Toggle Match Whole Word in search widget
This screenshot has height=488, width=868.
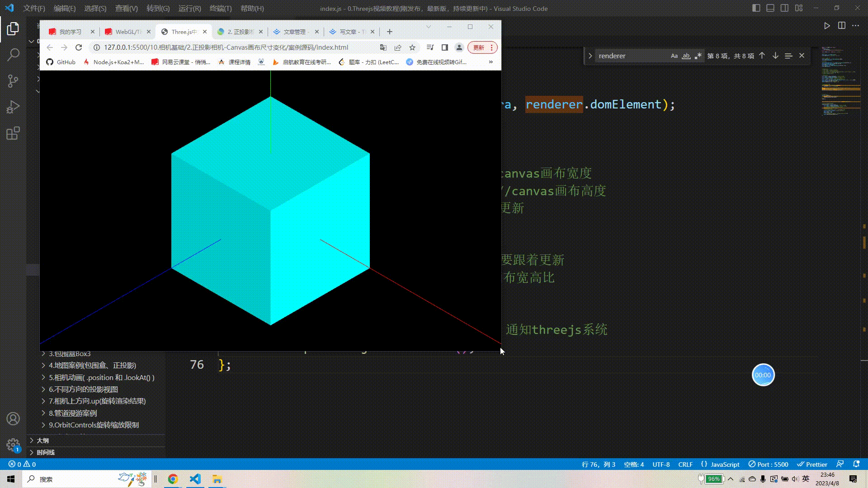point(686,56)
